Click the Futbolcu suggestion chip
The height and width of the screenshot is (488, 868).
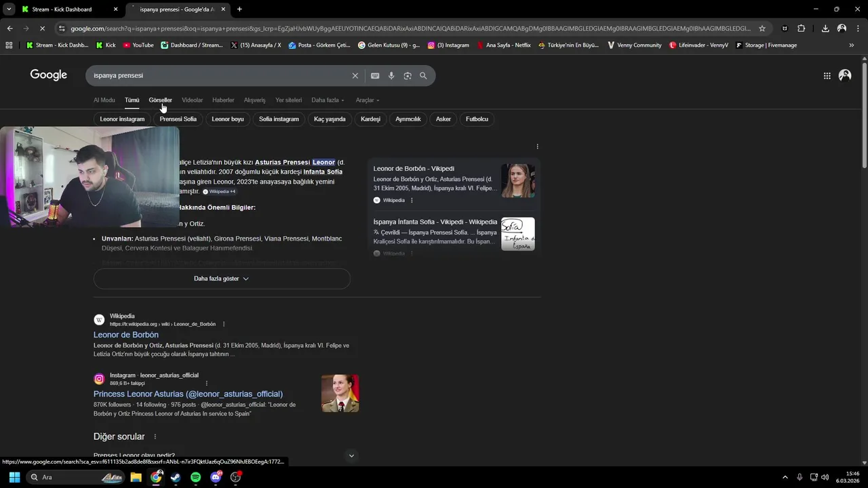pyautogui.click(x=477, y=119)
